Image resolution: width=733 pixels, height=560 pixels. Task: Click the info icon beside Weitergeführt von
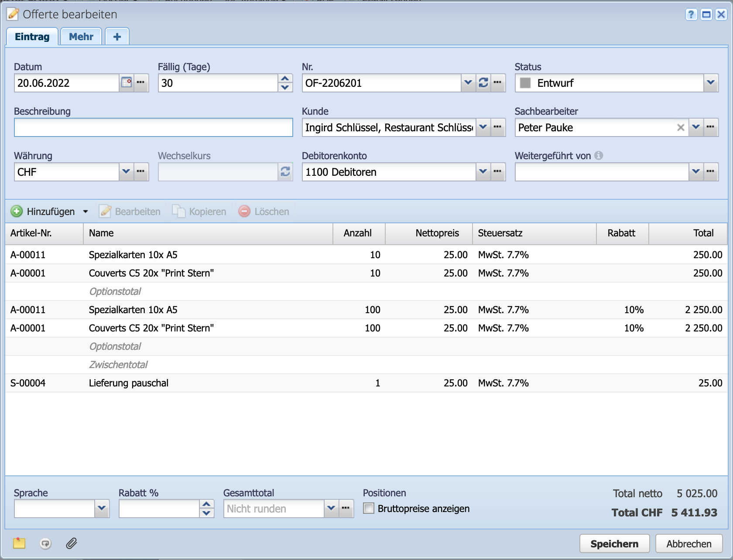[599, 155]
